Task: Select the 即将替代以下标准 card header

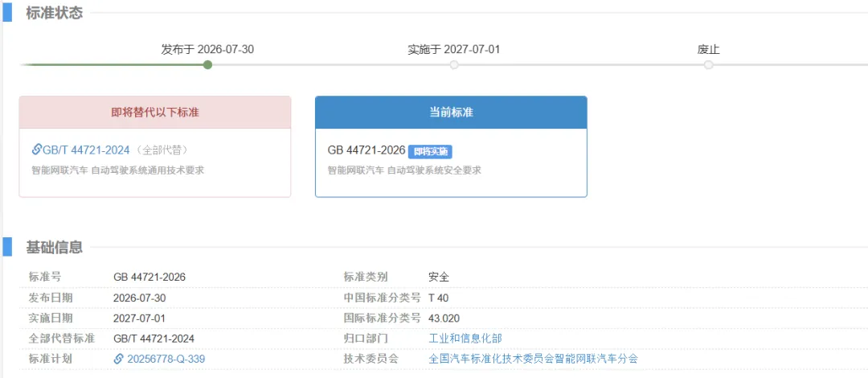Action: coord(155,113)
